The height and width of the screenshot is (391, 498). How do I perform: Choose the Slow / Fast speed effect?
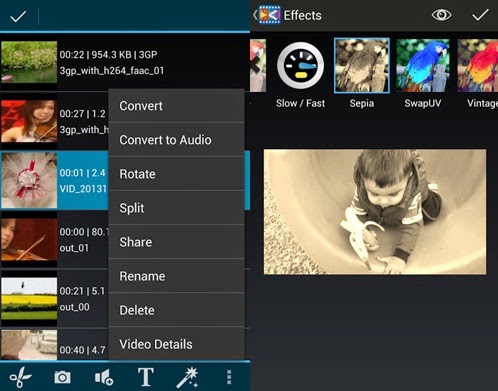pos(300,66)
